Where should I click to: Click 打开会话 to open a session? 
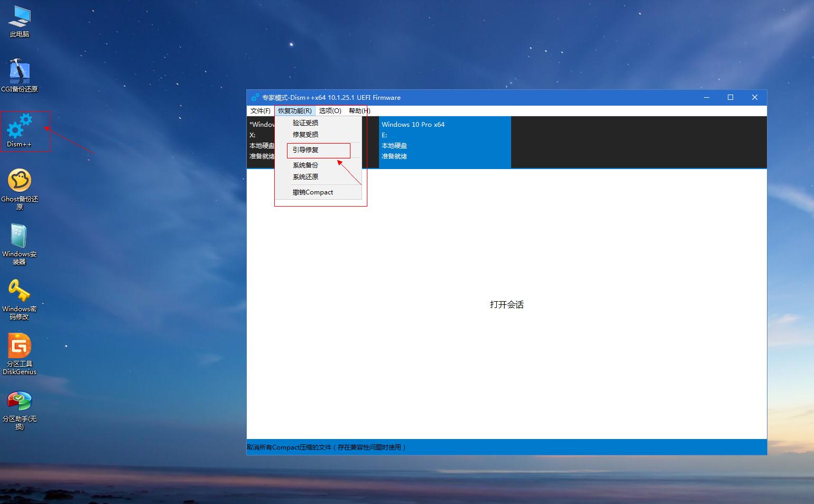point(506,304)
